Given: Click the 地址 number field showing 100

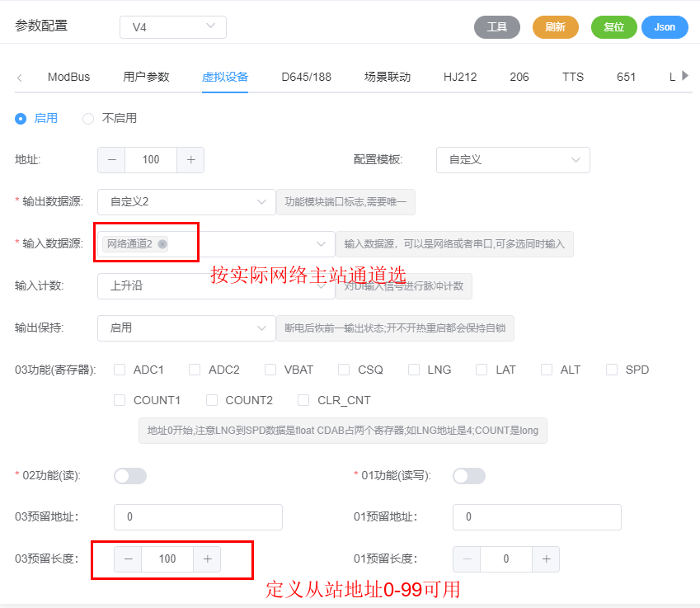Looking at the screenshot, I should pyautogui.click(x=151, y=160).
